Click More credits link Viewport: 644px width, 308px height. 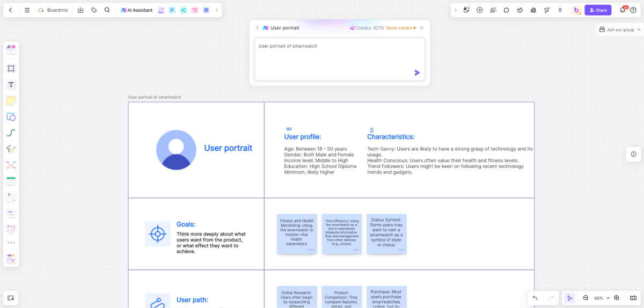[401, 28]
